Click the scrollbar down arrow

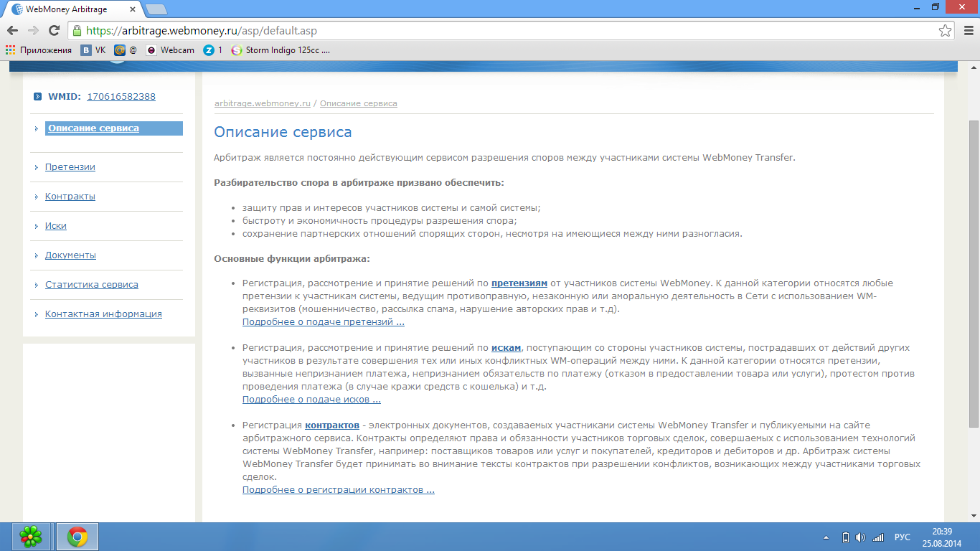coord(974,516)
